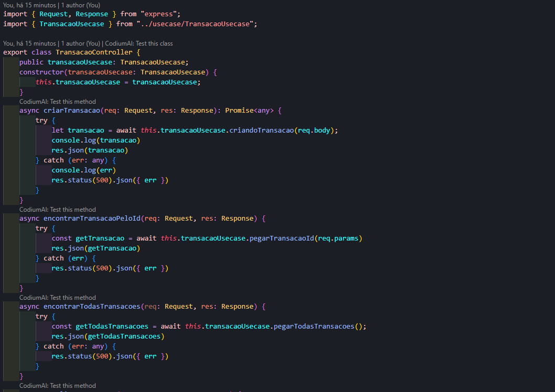Click "1 author (You)" beside Test this class
The height and width of the screenshot is (392, 555).
(81, 43)
